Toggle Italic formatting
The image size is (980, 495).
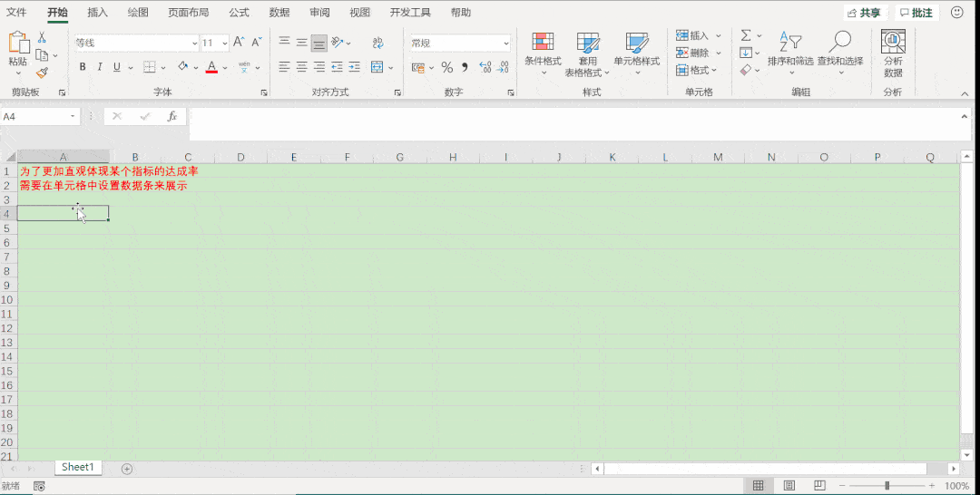100,67
